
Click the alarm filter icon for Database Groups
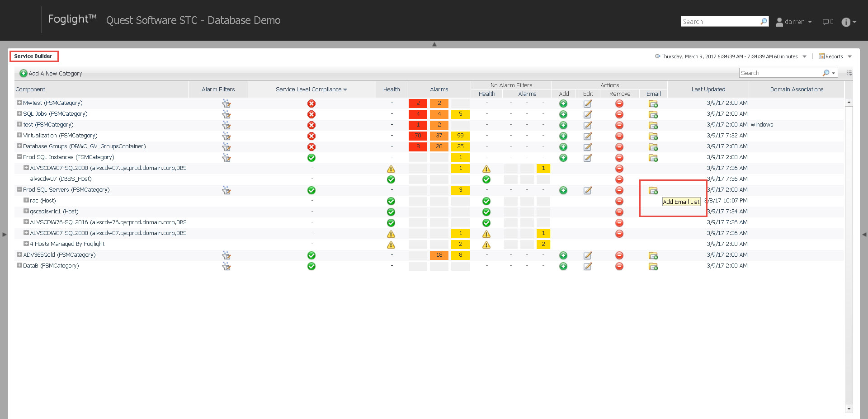click(x=226, y=147)
